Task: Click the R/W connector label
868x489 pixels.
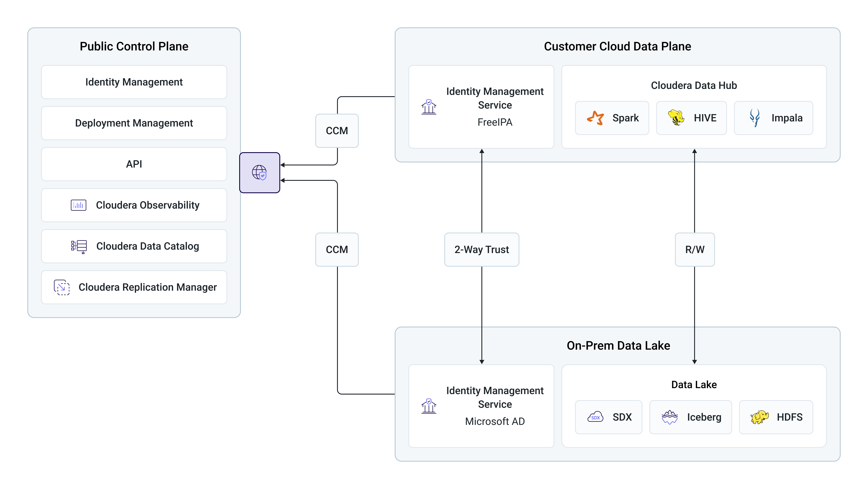Action: click(x=695, y=250)
